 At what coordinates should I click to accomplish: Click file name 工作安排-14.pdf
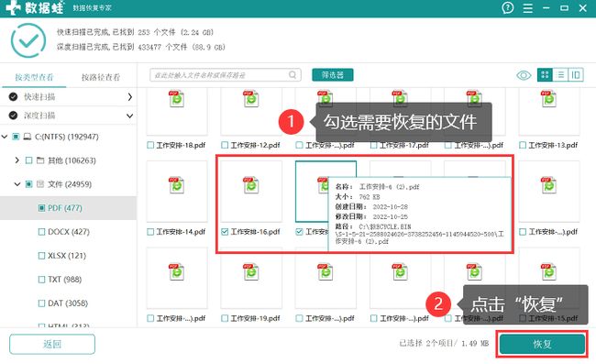[x=181, y=232]
